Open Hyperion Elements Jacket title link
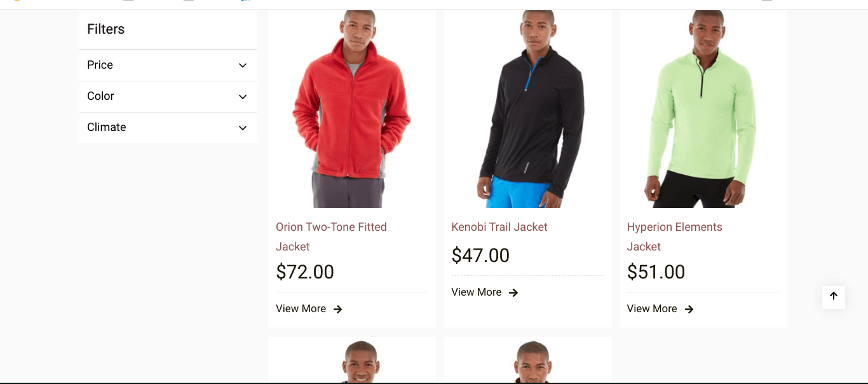This screenshot has height=384, width=868. point(674,237)
